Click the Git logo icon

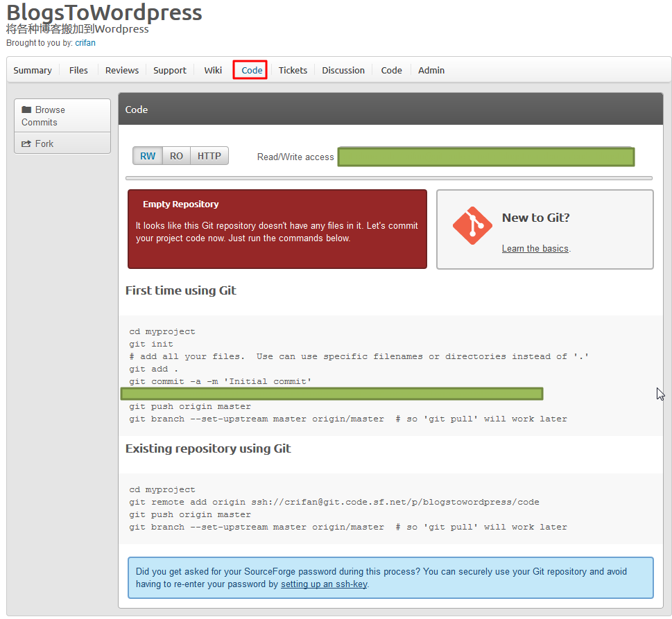click(472, 226)
